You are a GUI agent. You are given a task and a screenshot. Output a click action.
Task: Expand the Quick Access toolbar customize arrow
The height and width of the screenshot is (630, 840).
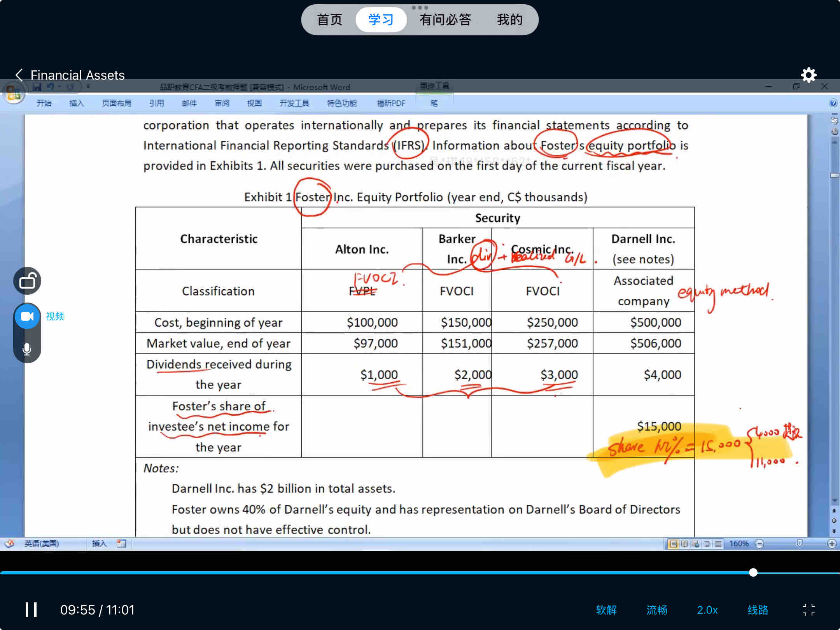coord(88,87)
